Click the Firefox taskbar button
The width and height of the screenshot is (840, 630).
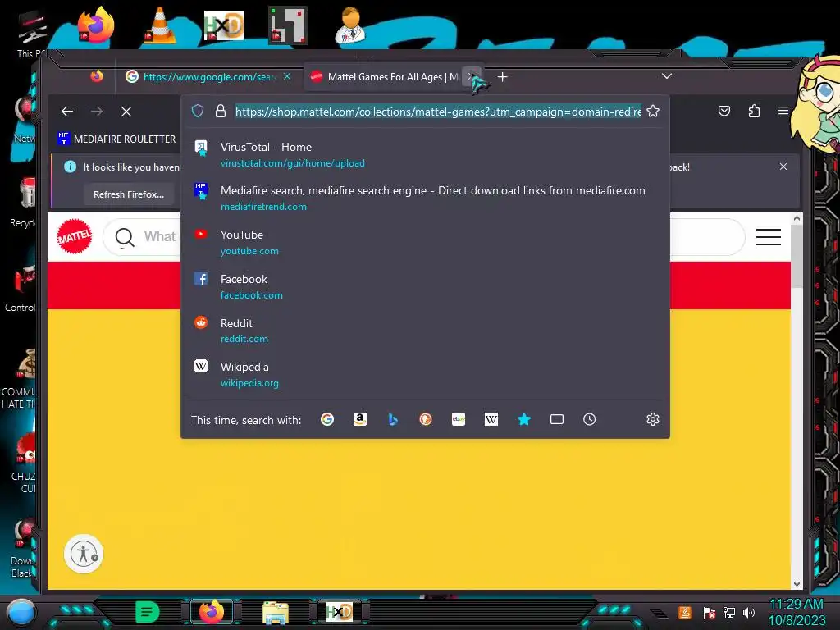pos(212,612)
